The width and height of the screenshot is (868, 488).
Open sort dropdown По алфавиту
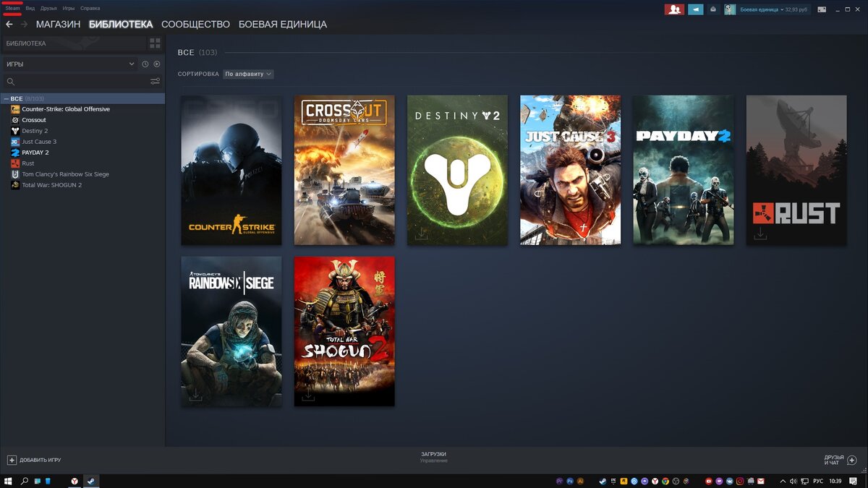[x=248, y=74]
